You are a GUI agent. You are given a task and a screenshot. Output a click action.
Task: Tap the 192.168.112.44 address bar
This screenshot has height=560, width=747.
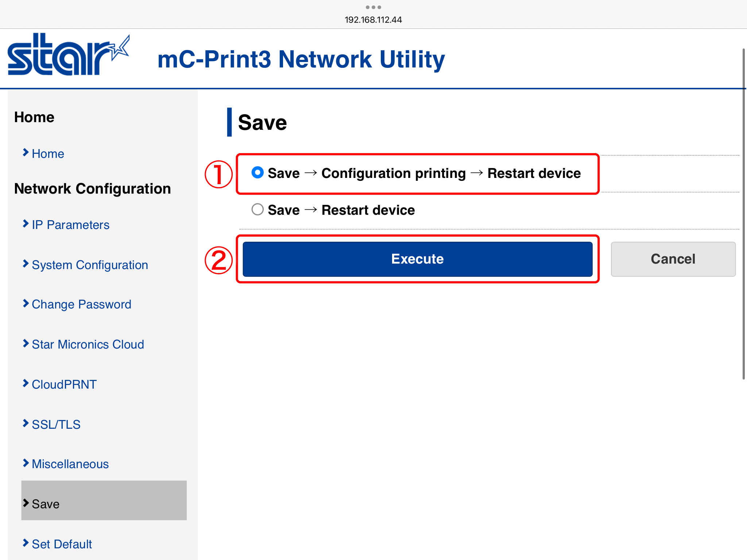[x=373, y=20]
